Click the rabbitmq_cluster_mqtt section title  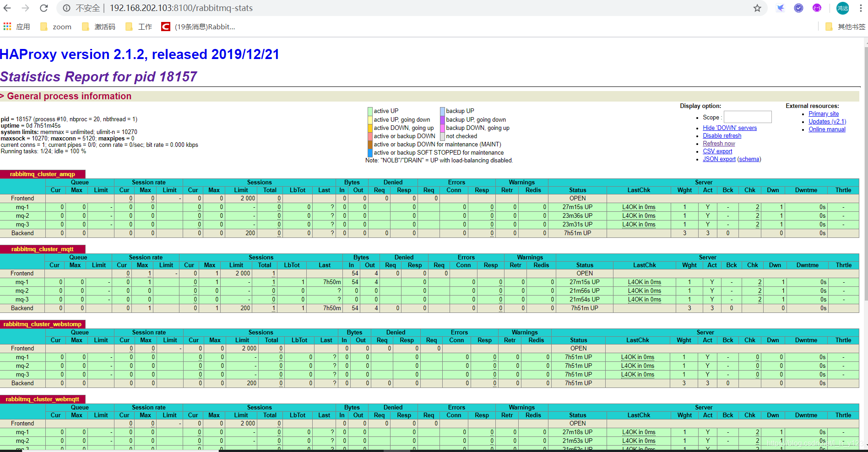[43, 249]
